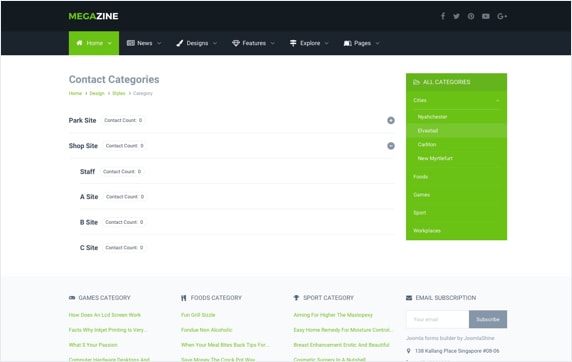Screen dimensions: 572x362
Task: Click the Subscribe button
Action: click(x=488, y=319)
